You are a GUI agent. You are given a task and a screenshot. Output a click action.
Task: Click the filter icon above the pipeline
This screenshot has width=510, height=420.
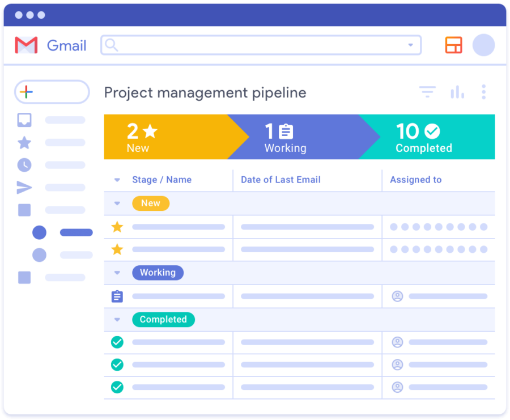427,91
